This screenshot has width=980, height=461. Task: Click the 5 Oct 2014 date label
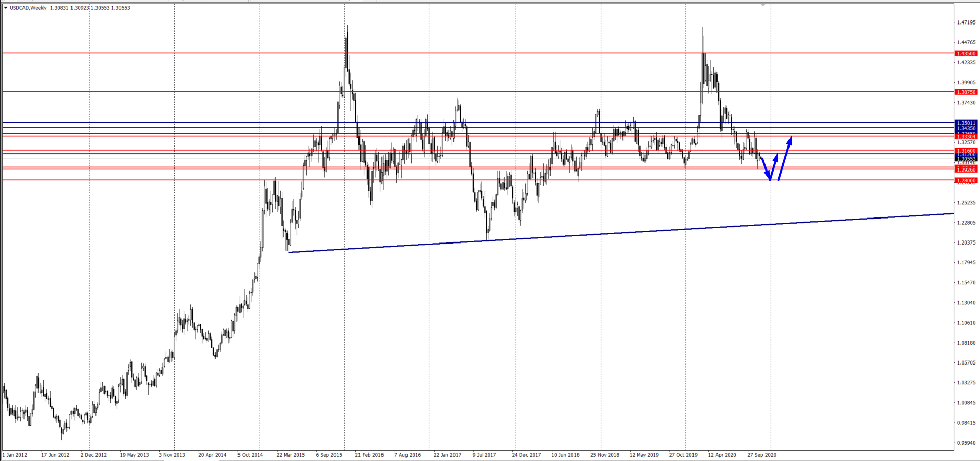pos(250,455)
